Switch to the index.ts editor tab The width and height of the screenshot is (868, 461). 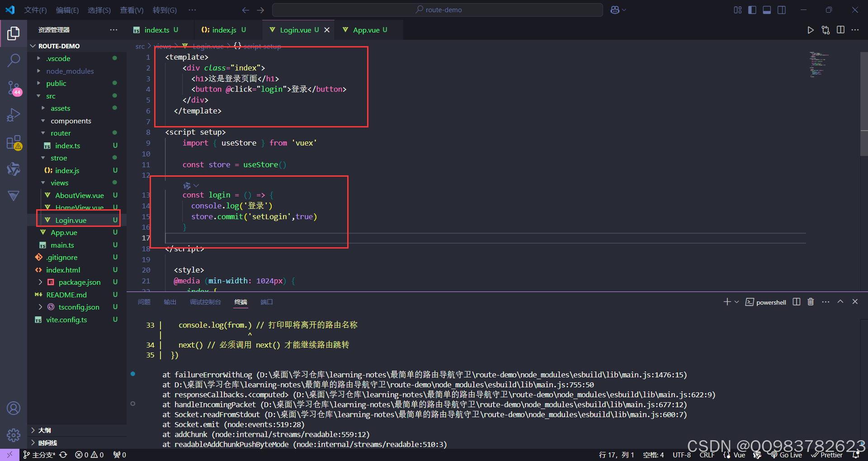coord(156,30)
